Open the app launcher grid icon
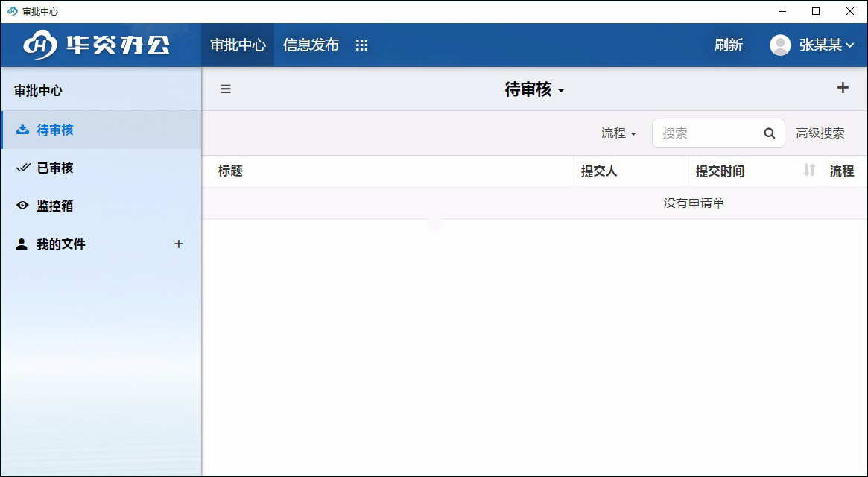The image size is (868, 477). click(x=361, y=45)
